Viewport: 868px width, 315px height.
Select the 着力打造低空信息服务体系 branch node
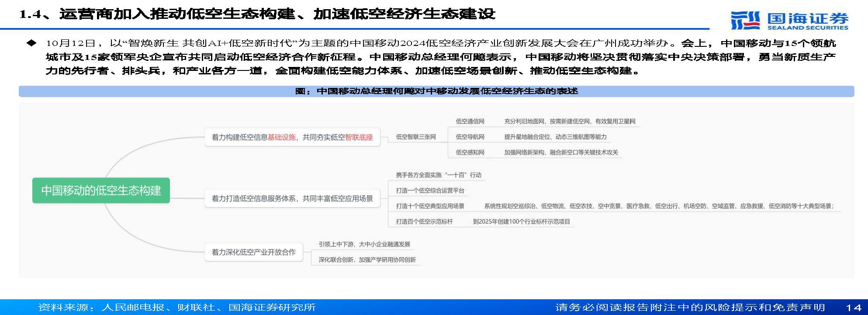292,199
